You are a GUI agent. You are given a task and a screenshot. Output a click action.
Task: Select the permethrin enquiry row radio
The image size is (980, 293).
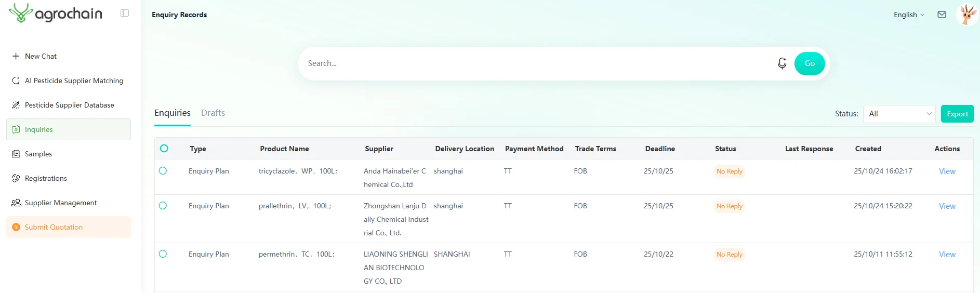163,254
